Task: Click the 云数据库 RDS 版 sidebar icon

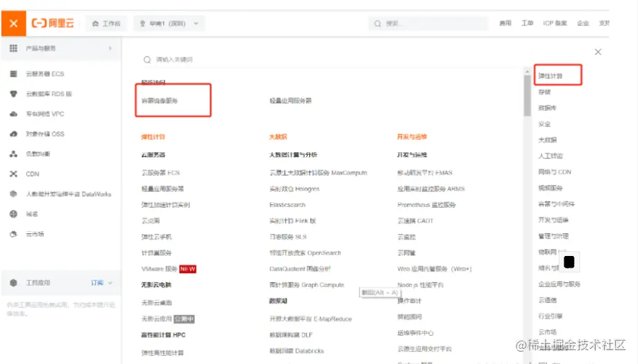Action: 13,94
